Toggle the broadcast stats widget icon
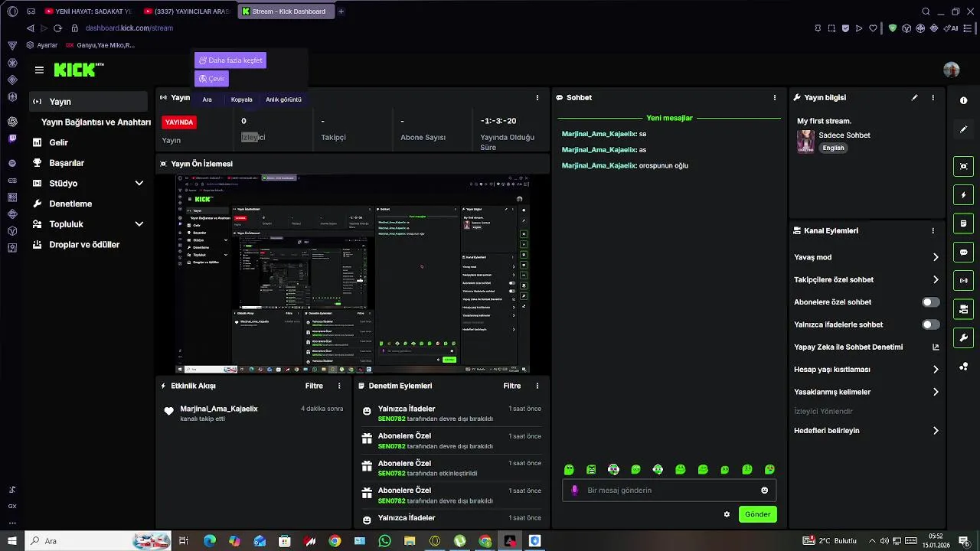The height and width of the screenshot is (551, 980). (963, 281)
